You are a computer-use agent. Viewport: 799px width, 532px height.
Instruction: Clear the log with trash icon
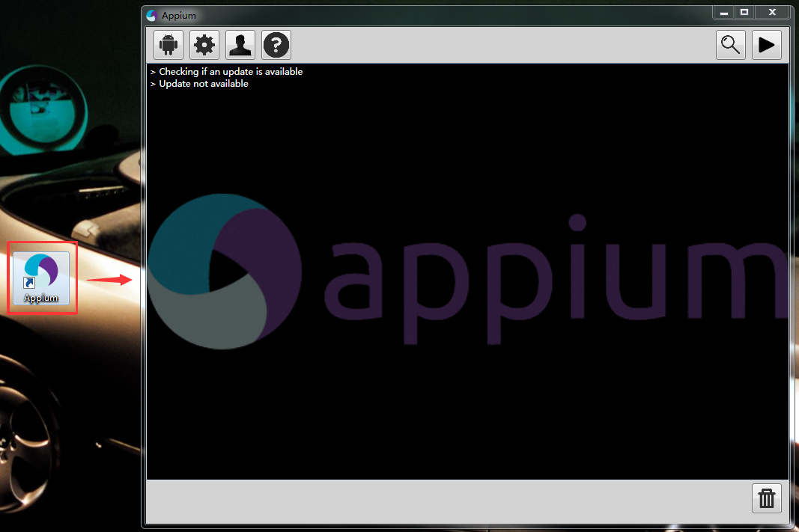(767, 498)
